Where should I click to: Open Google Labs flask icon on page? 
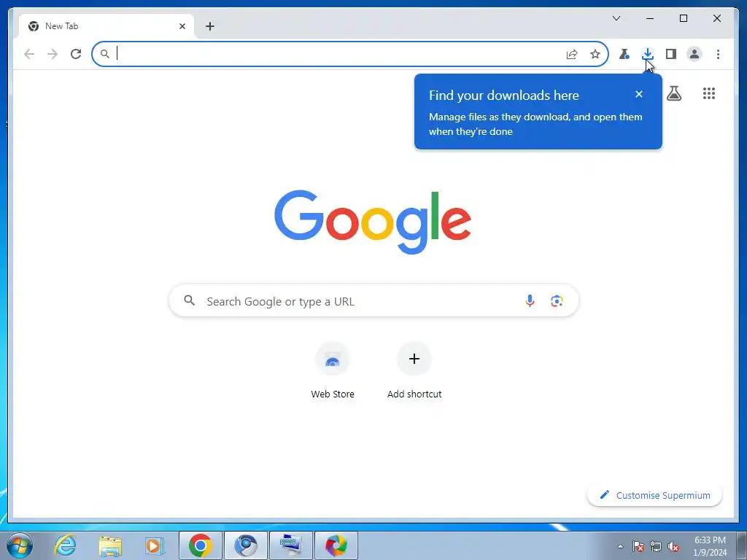click(x=673, y=93)
